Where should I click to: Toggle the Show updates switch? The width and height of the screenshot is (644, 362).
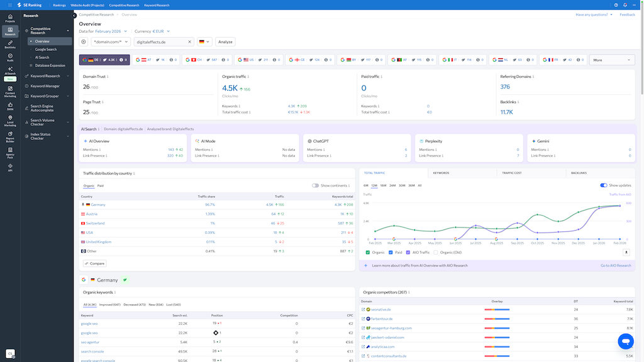click(604, 185)
